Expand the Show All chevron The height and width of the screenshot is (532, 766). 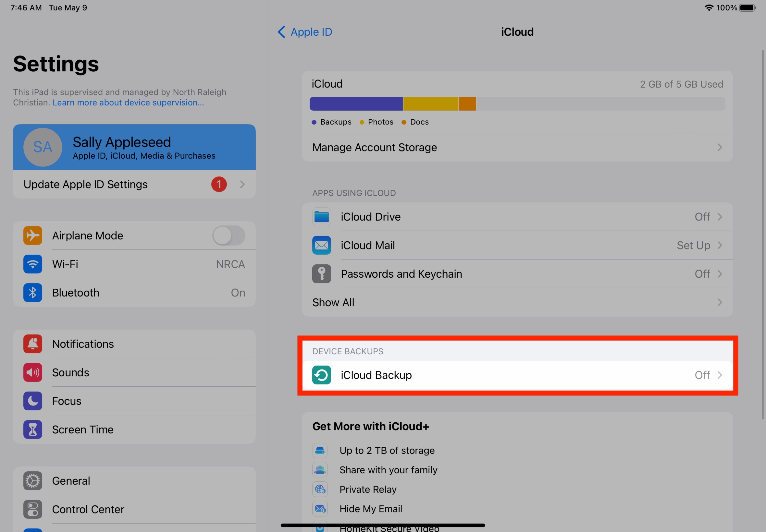[x=720, y=303]
